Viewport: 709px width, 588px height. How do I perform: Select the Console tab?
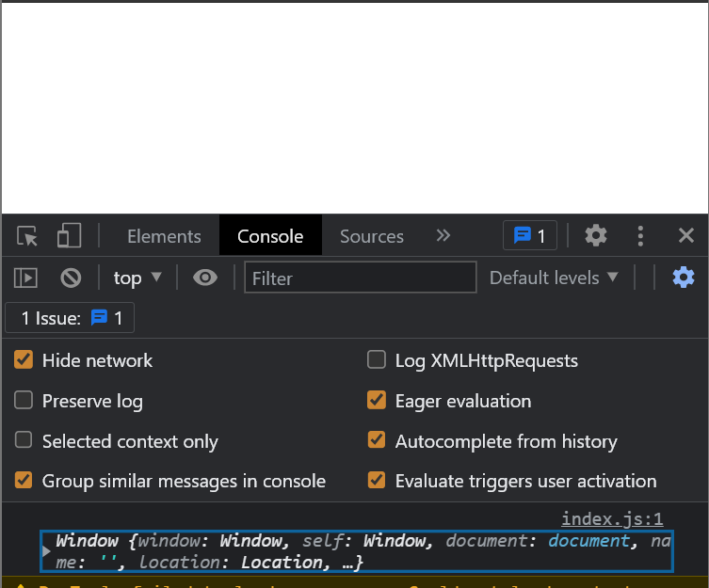point(270,236)
